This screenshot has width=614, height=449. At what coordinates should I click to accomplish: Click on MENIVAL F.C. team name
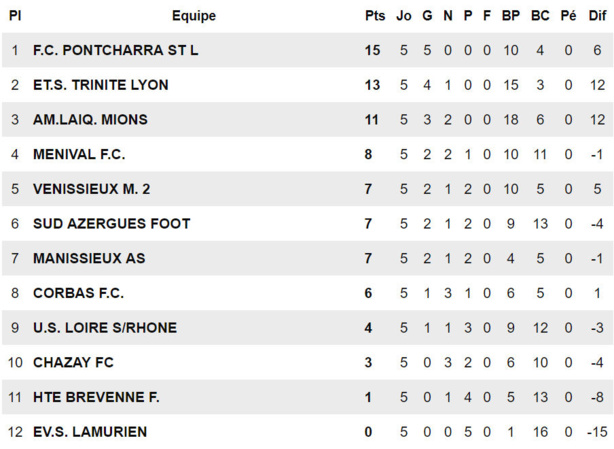pyautogui.click(x=79, y=154)
